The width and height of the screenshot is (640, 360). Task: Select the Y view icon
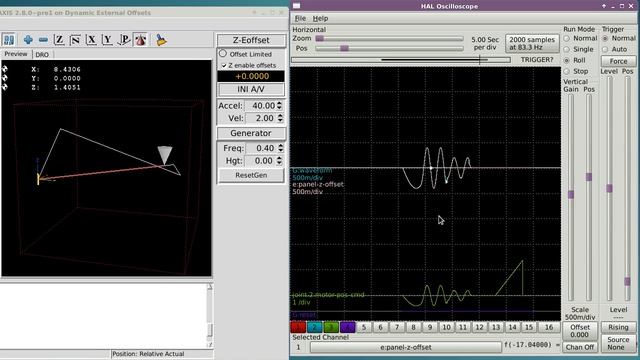pos(107,40)
